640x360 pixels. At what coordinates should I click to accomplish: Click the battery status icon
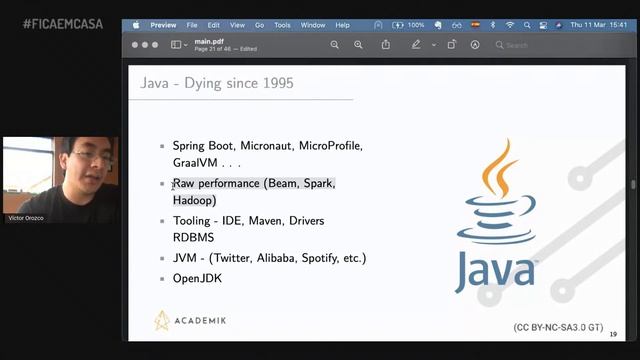(x=398, y=25)
